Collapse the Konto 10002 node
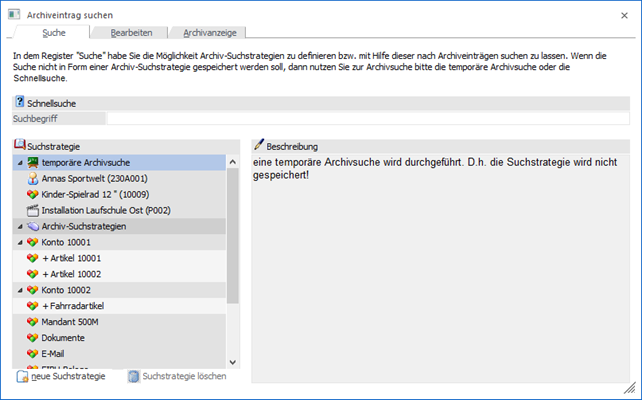This screenshot has width=642, height=400. [x=20, y=290]
